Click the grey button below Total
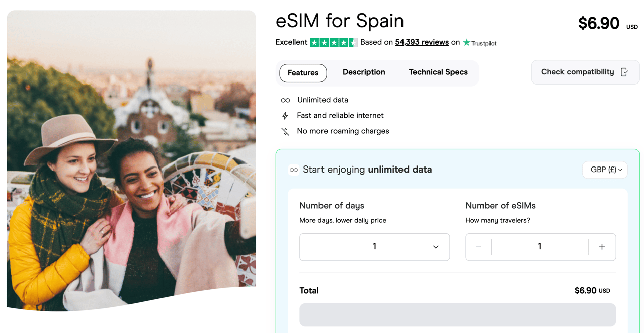Viewport: 644px width, 333px height. click(x=458, y=315)
